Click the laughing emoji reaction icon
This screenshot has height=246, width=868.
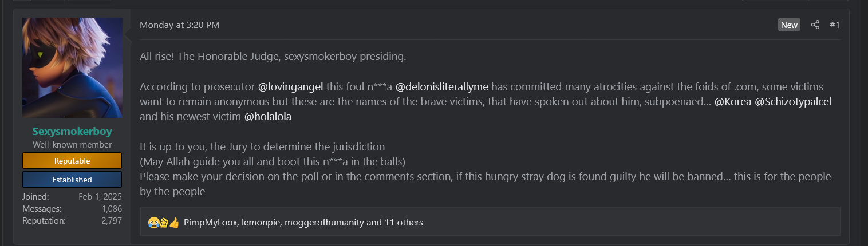(x=153, y=222)
